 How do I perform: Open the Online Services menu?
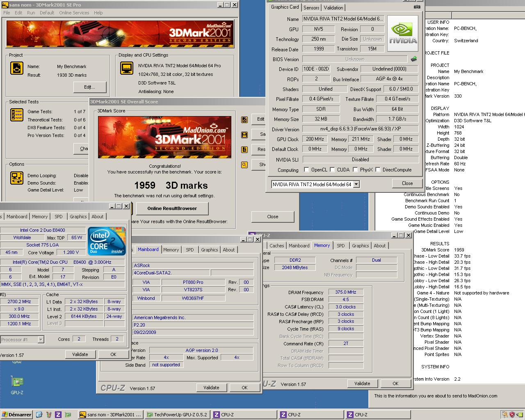pyautogui.click(x=74, y=13)
